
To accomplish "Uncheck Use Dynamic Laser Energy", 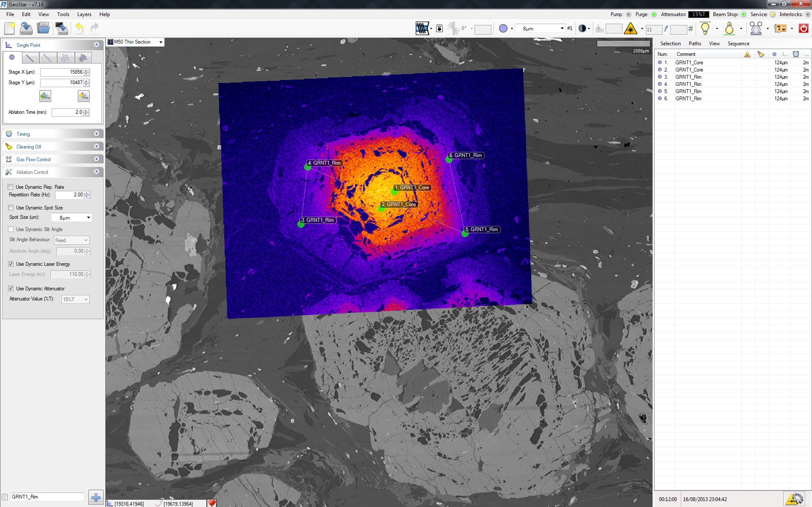I will 11,264.
